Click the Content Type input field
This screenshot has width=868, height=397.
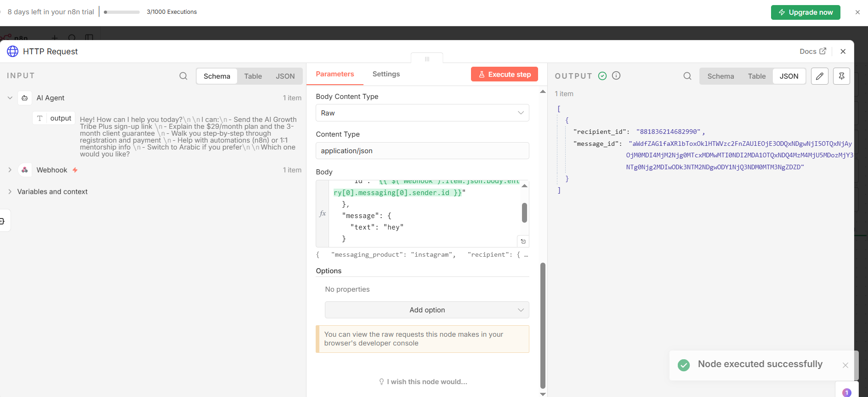(x=422, y=151)
